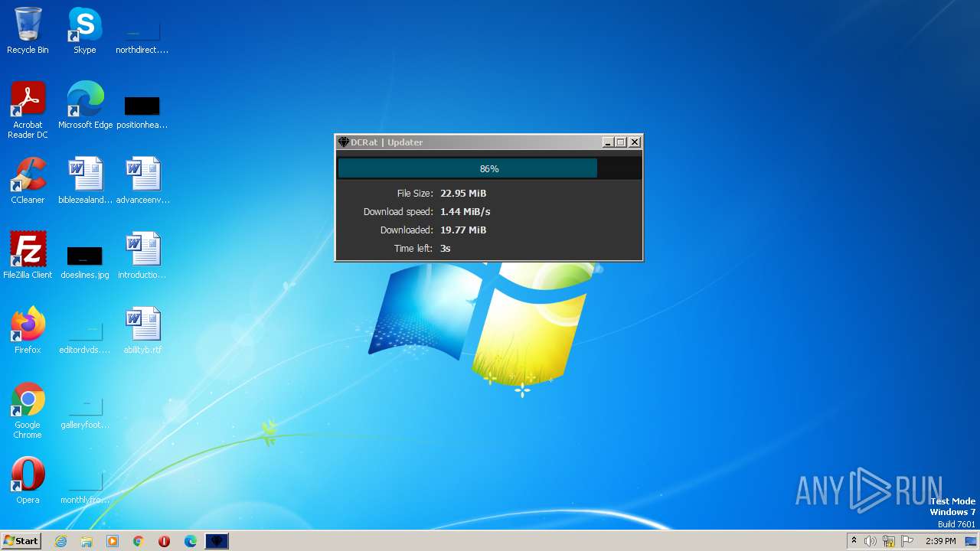This screenshot has width=980, height=551.
Task: Click the Time left value 3s
Action: [x=446, y=249]
